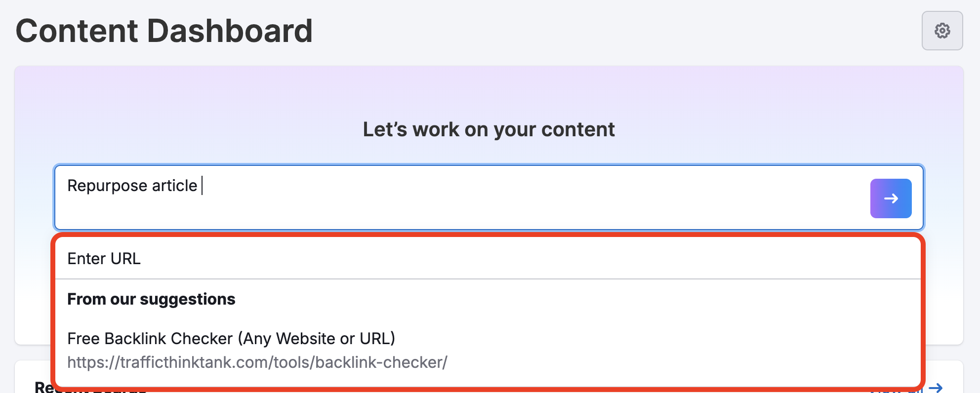This screenshot has height=393, width=980.
Task: Click the word article in the prompt
Action: click(x=174, y=186)
